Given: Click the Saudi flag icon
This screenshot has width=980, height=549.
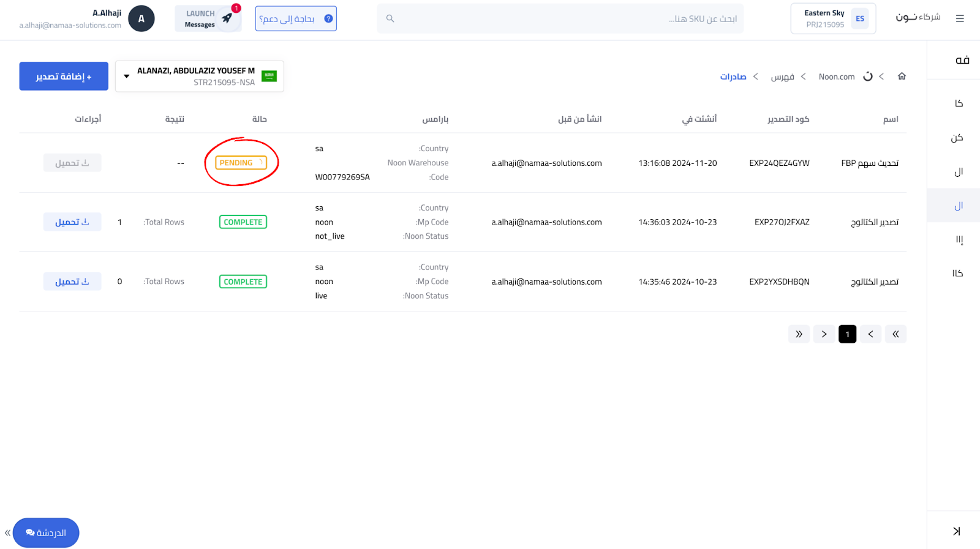Looking at the screenshot, I should pos(269,76).
